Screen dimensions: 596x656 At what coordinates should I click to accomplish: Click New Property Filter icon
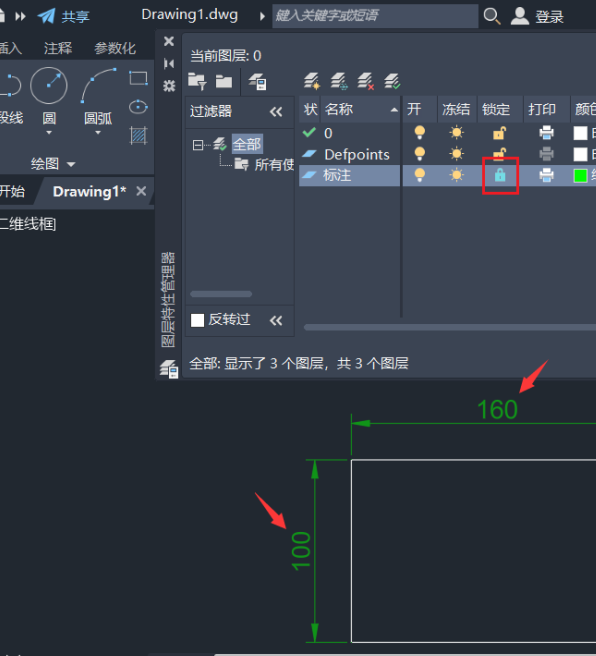pyautogui.click(x=197, y=81)
